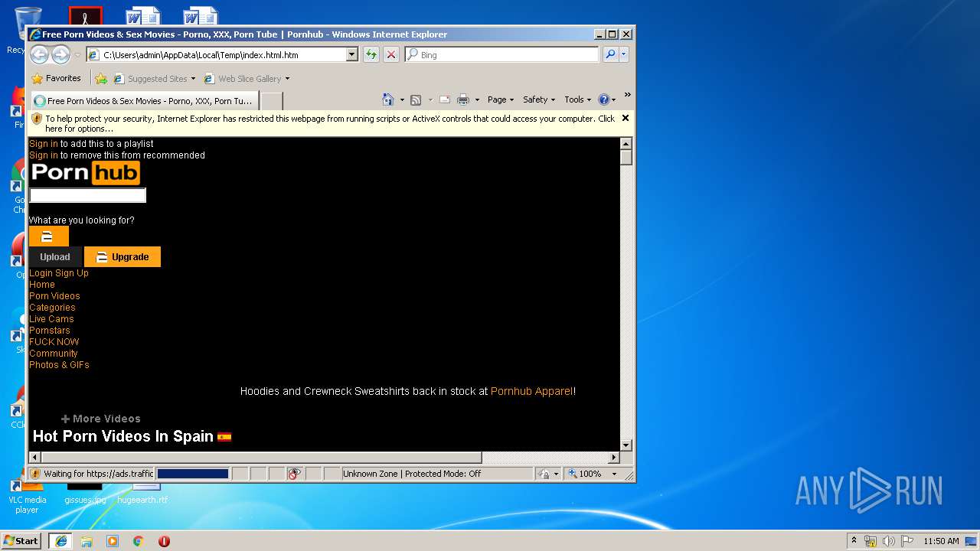Dismiss the security information bar
This screenshot has height=551, width=980.
pyautogui.click(x=626, y=118)
